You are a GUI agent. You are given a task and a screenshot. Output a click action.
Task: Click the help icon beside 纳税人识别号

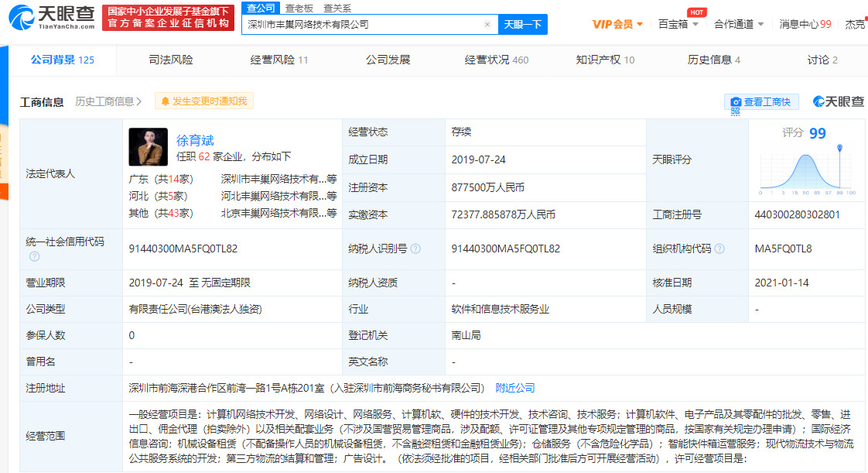click(x=415, y=248)
